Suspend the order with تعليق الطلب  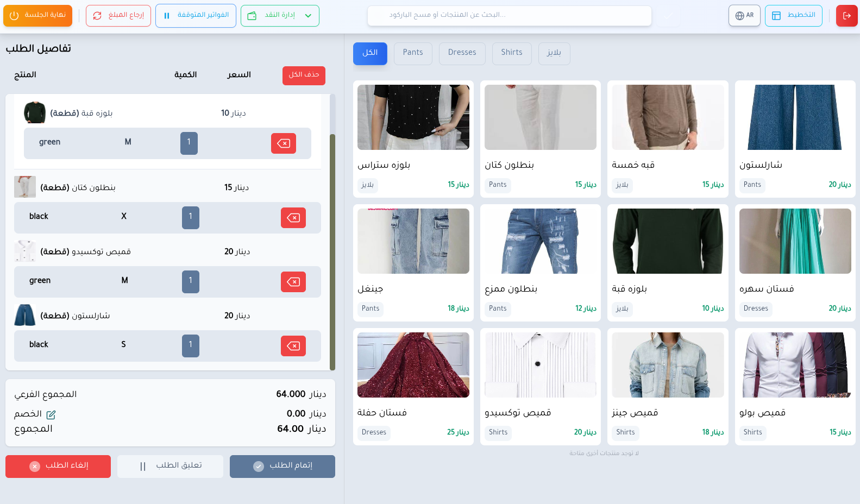pyautogui.click(x=170, y=466)
